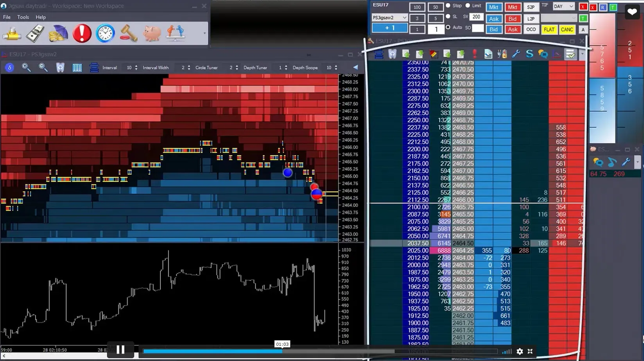The width and height of the screenshot is (644, 361).
Task: Click the red exclamation alert icon
Action: tap(81, 33)
